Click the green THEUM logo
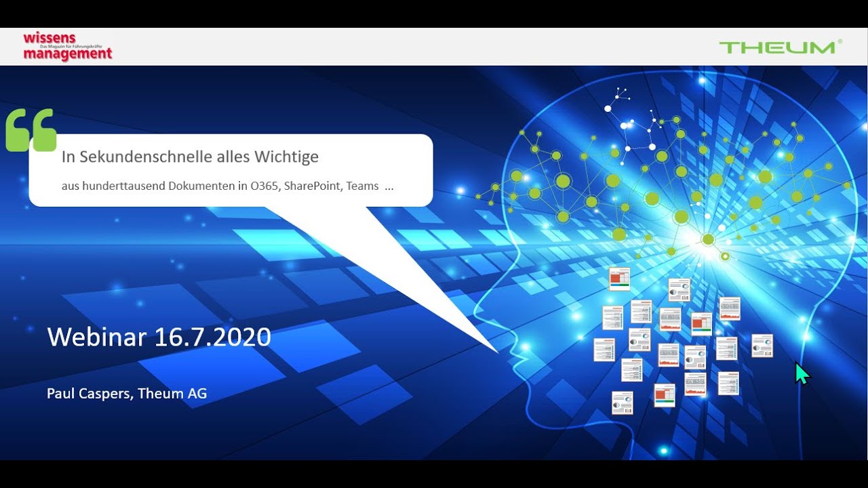This screenshot has width=868, height=488. (x=780, y=47)
